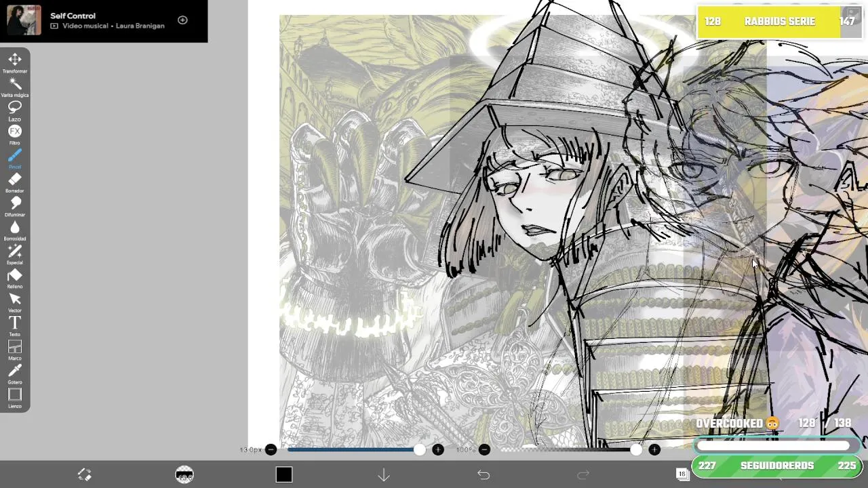
Task: Click the opacity slider handle
Action: [636, 449]
